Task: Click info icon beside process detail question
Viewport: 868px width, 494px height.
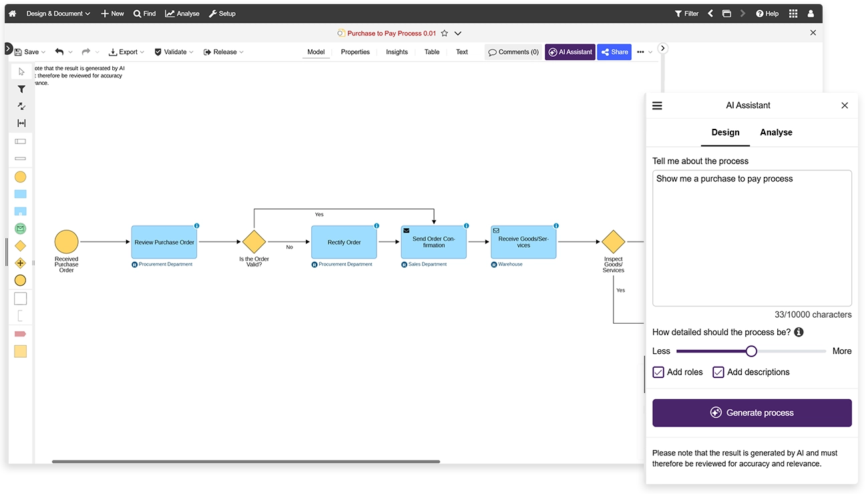Action: click(x=799, y=332)
